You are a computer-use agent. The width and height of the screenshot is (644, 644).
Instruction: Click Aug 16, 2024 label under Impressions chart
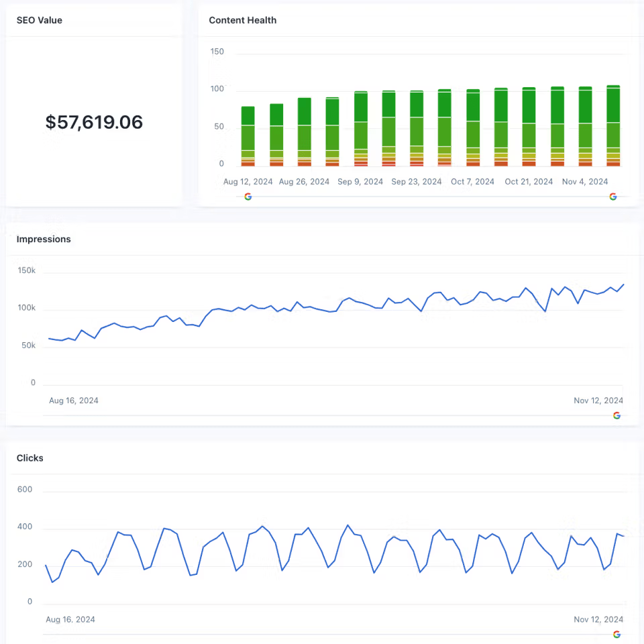pos(74,400)
